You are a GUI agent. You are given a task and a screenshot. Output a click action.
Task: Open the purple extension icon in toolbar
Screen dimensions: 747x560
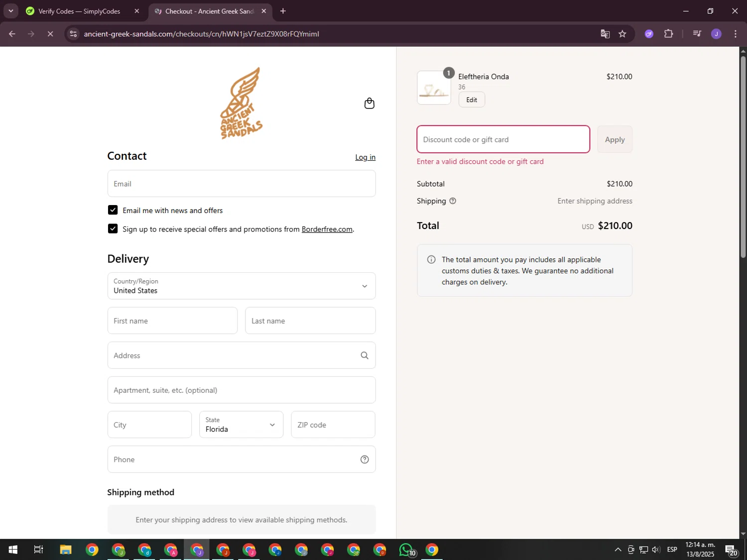tap(649, 34)
